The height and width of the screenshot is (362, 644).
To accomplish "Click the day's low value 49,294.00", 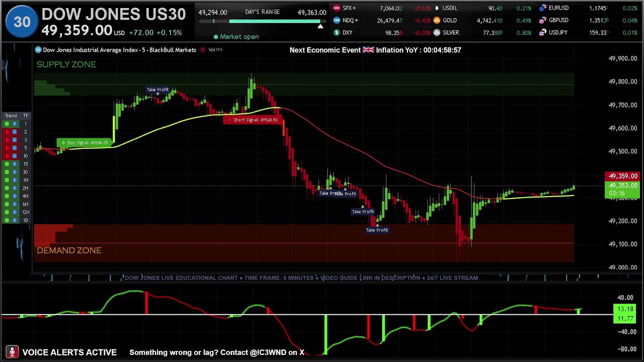I will (213, 13).
